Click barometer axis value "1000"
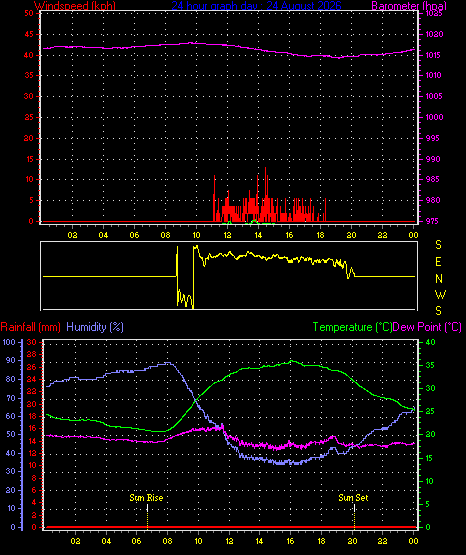Viewport: 466px width, 555px height. pos(434,117)
